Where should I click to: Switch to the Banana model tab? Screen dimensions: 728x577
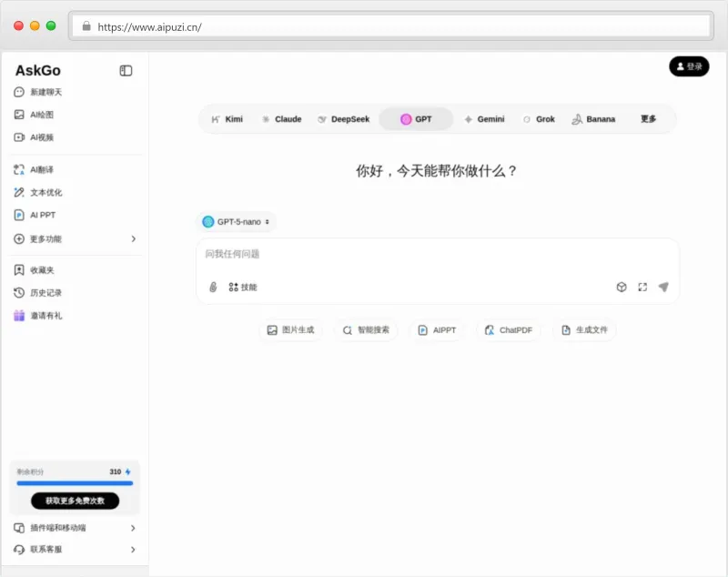593,119
